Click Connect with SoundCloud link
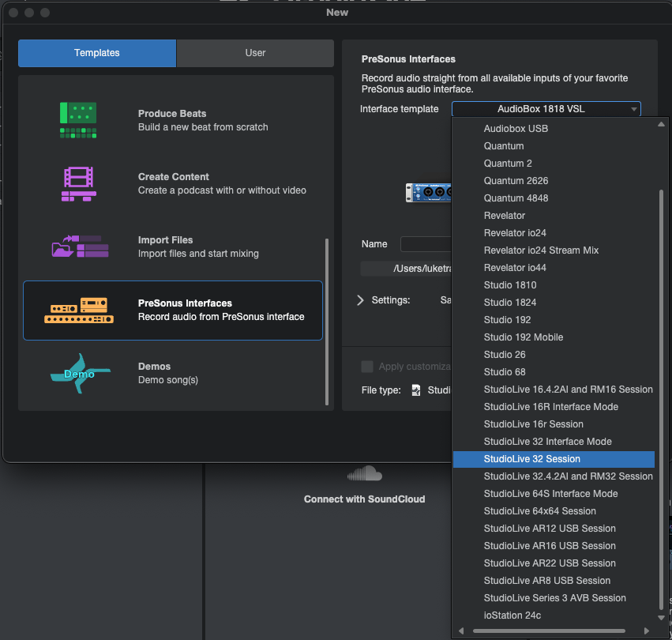Image resolution: width=672 pixels, height=640 pixels. click(x=364, y=499)
